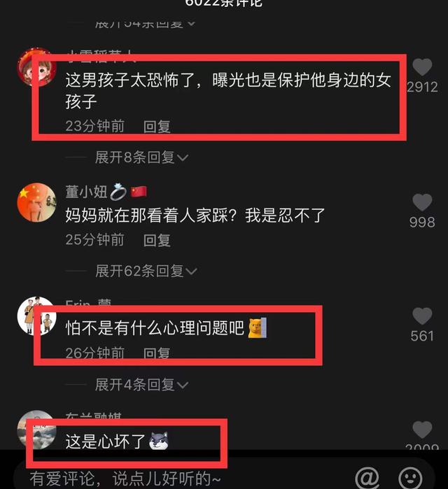Expand 展开4条回复 replies
448x489 pixels.
tap(141, 385)
